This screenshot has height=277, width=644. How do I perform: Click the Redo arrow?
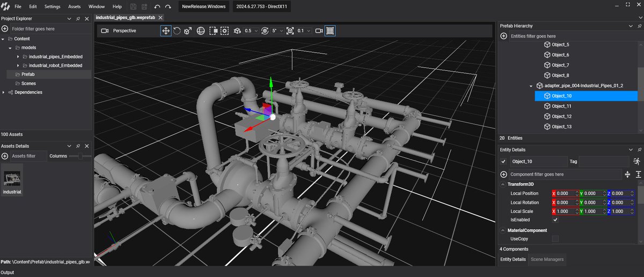[x=168, y=6]
